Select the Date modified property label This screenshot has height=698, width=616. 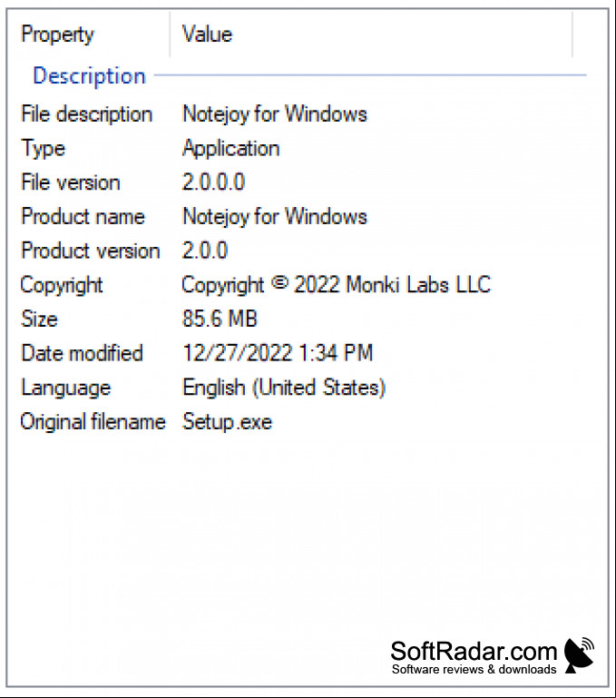(x=82, y=353)
